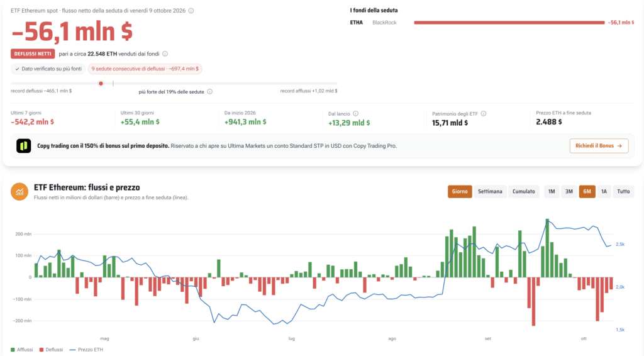644x356 pixels.
Task: Toggle the Deflussi legend entry
Action: coord(52,350)
